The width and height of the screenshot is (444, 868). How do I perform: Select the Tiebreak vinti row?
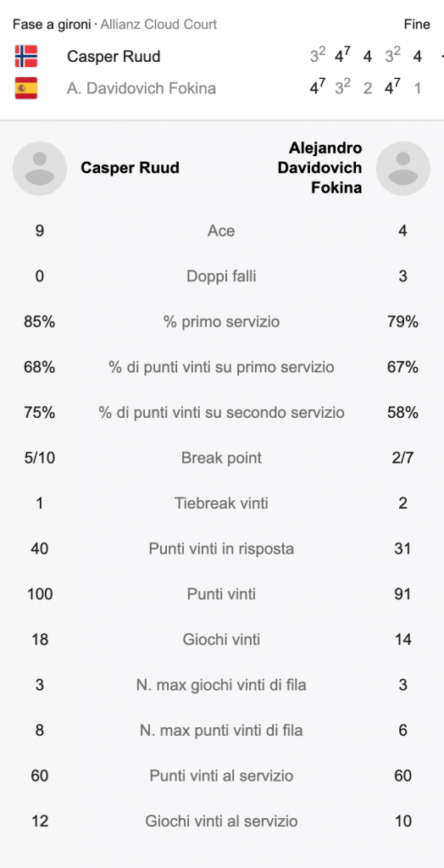221,504
